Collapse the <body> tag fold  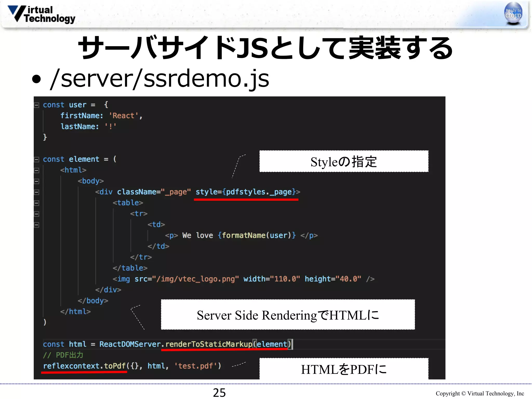pos(37,181)
